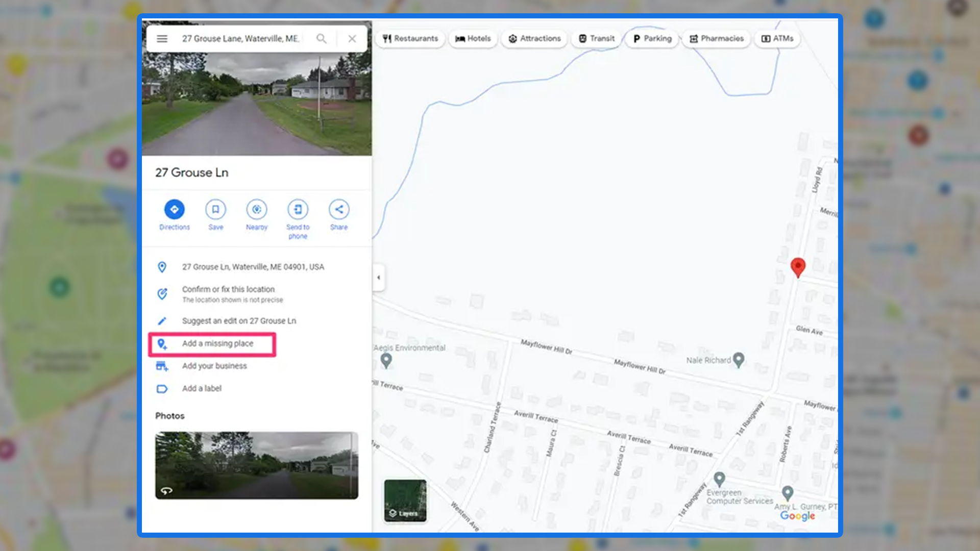Filter map by Parking chip
The height and width of the screenshot is (551, 980).
point(652,39)
